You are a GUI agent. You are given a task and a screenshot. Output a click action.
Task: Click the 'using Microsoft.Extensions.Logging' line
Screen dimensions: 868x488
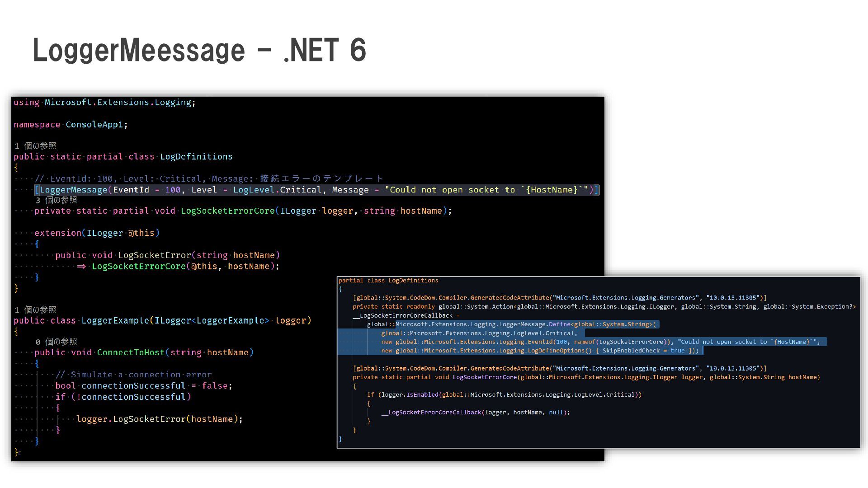104,103
